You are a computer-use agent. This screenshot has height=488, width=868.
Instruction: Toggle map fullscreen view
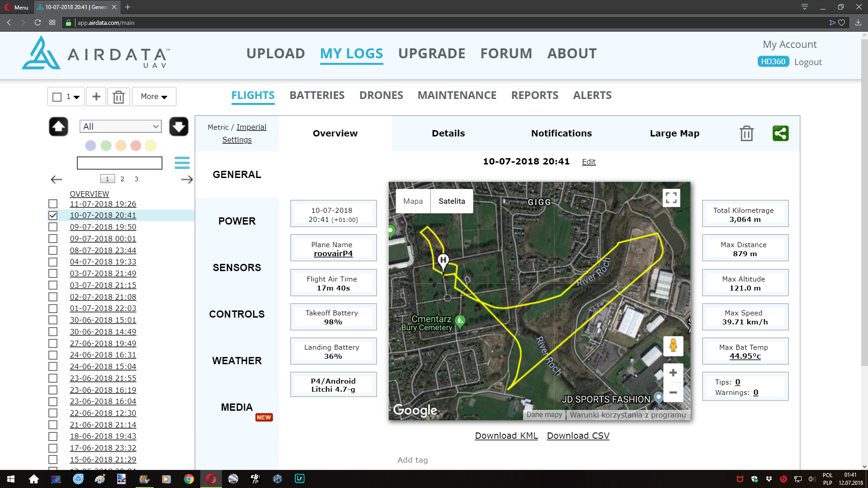coord(671,198)
